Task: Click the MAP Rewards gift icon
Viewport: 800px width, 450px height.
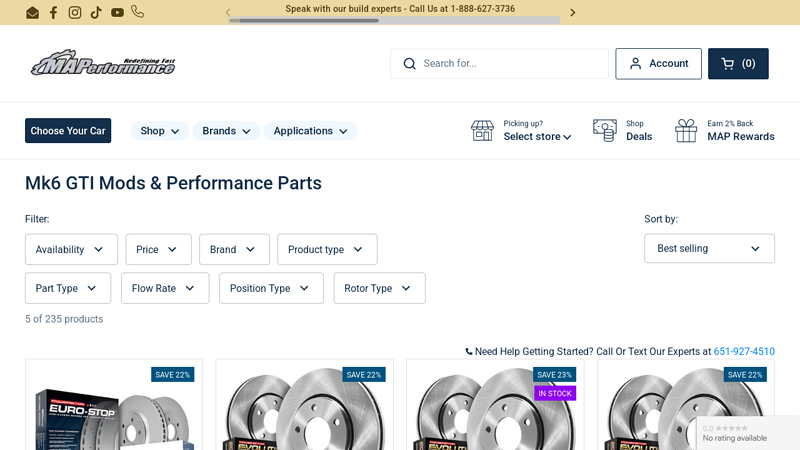Action: (x=686, y=131)
